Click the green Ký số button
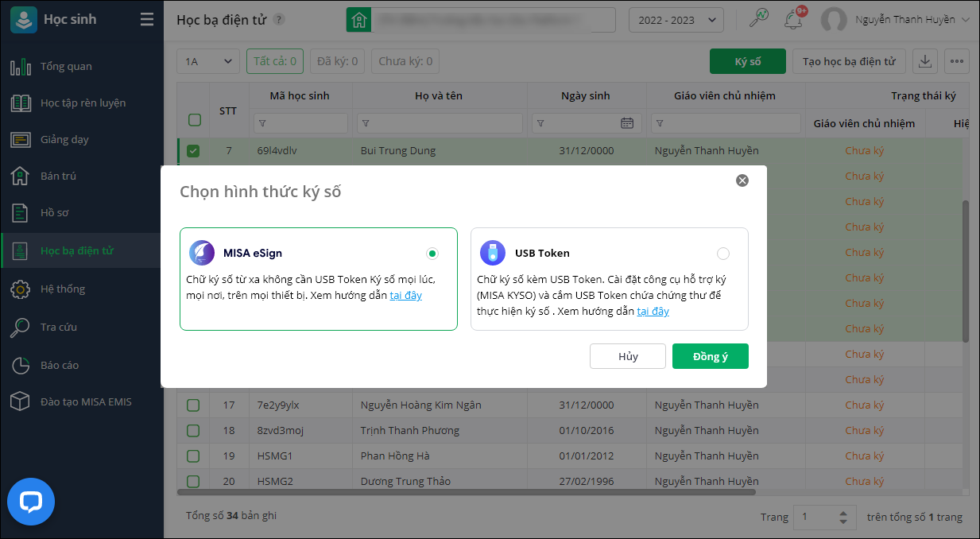 (x=748, y=61)
